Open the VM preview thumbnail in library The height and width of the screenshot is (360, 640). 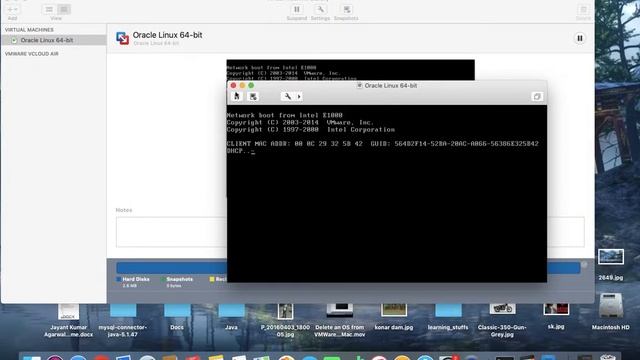[350, 70]
